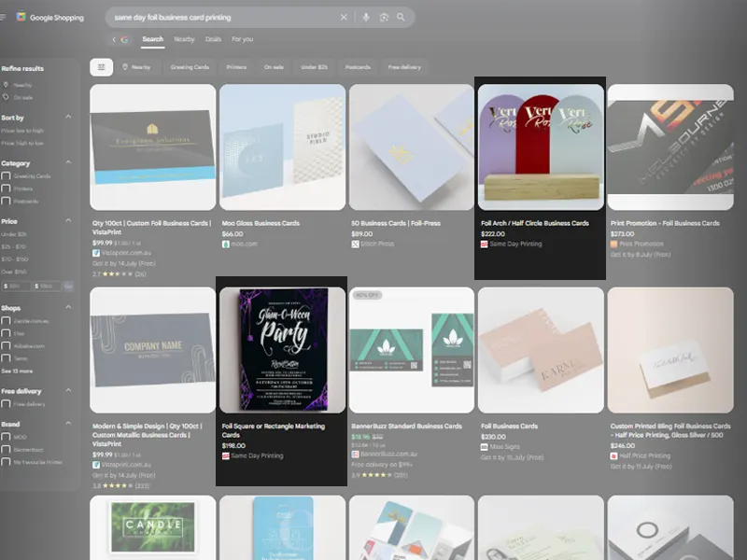Click Vistaprint shop icon under Custom Foil card

point(96,253)
